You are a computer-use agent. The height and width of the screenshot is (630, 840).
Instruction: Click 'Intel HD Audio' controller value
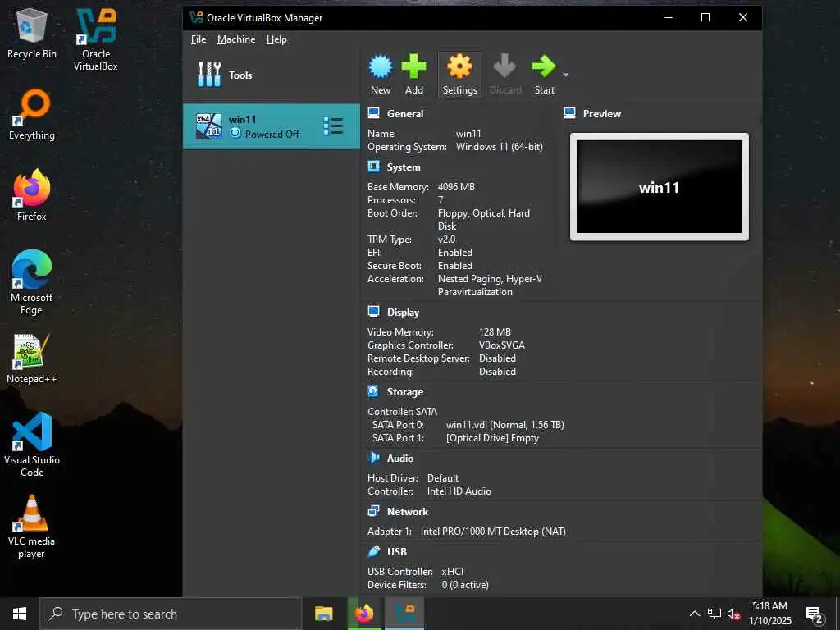point(459,491)
